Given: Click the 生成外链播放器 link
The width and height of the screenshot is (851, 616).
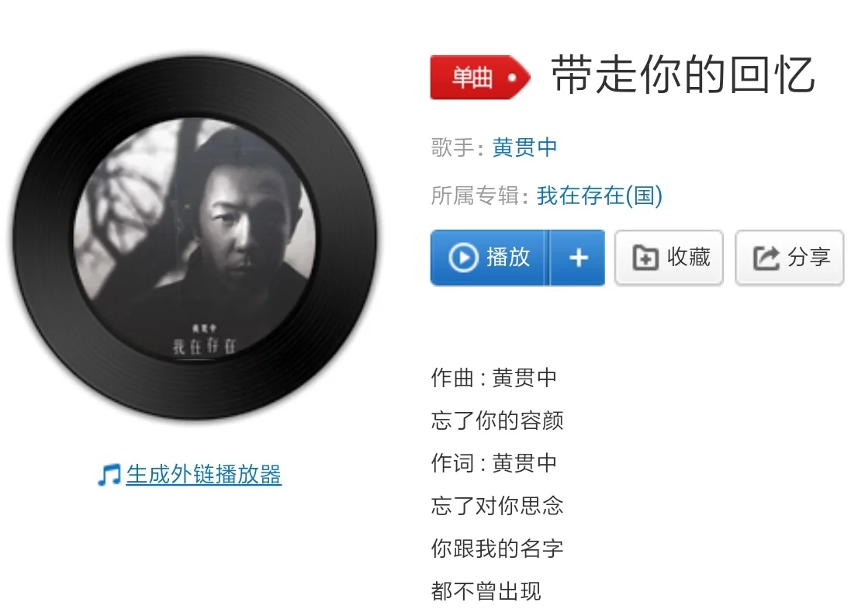Looking at the screenshot, I should click(203, 474).
